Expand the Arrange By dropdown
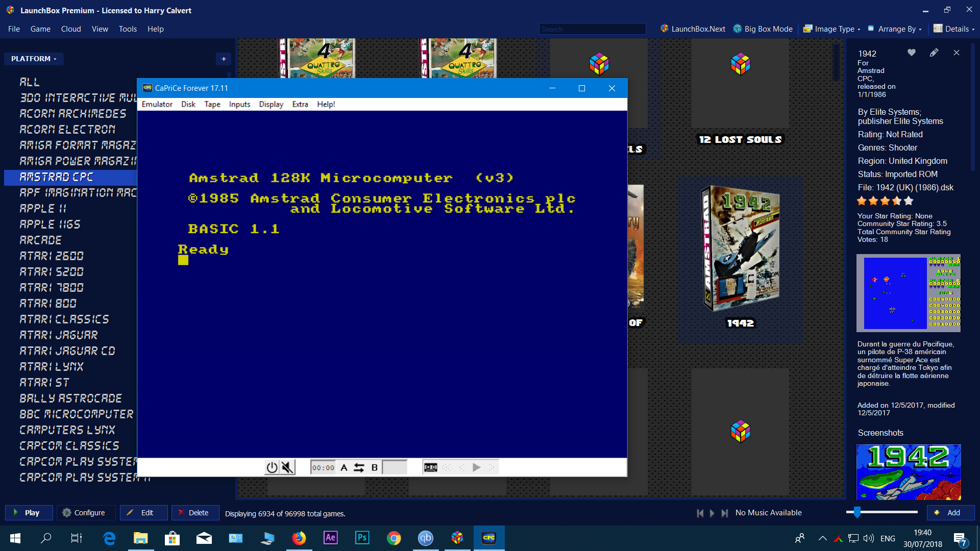The image size is (980, 551). 895,29
